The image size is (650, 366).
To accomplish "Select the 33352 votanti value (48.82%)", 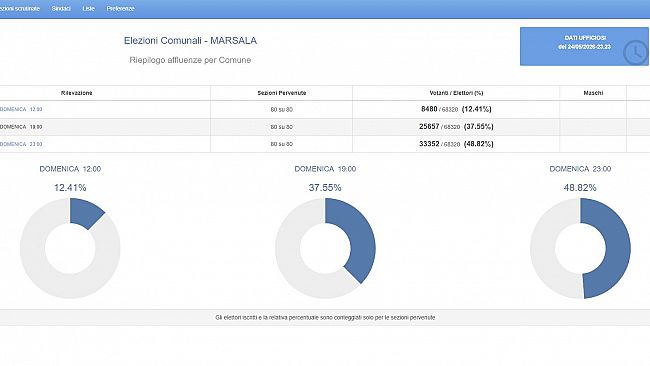I will pos(456,144).
